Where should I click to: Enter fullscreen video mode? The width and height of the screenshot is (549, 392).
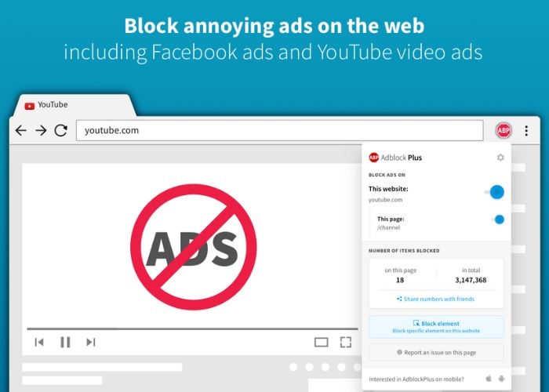point(346,342)
